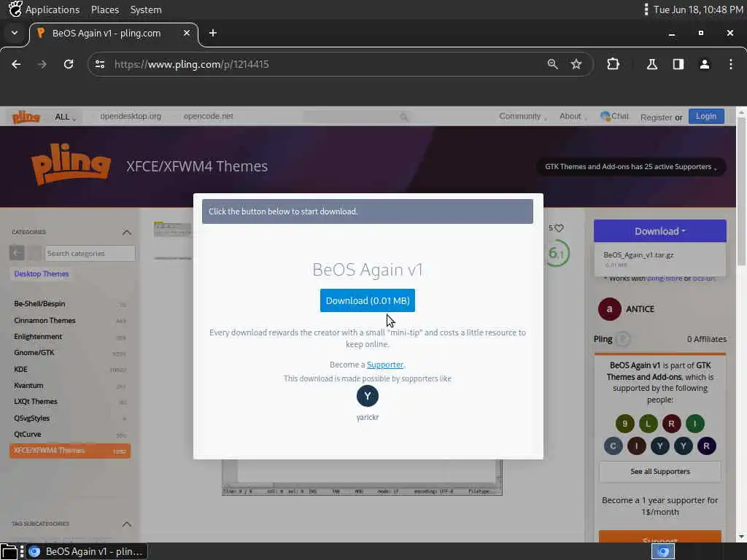The width and height of the screenshot is (747, 560).
Task: Open site information icon in address bar
Action: pyautogui.click(x=99, y=64)
